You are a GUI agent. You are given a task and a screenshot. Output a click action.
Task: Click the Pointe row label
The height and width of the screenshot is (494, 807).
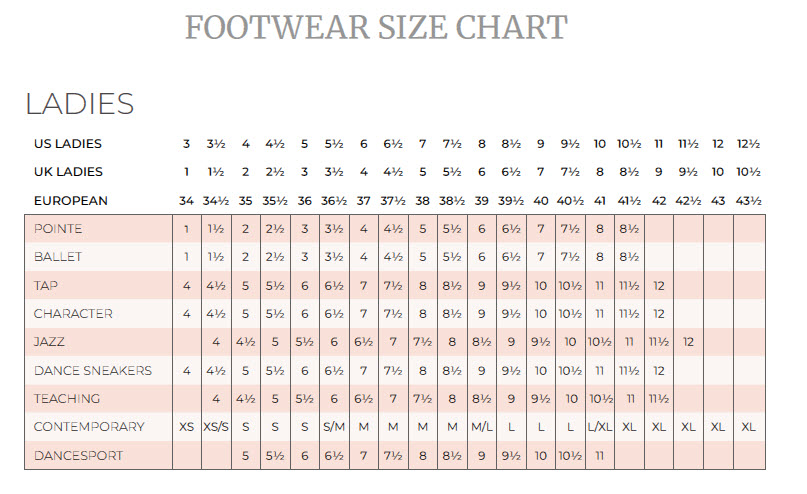pos(58,229)
